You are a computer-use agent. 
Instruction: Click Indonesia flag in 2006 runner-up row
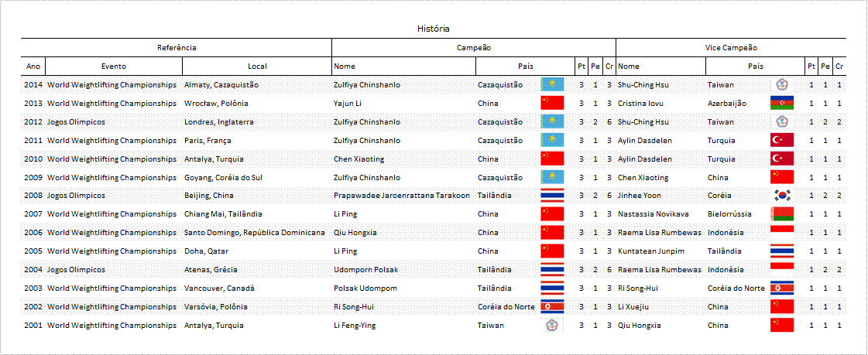coord(781,232)
